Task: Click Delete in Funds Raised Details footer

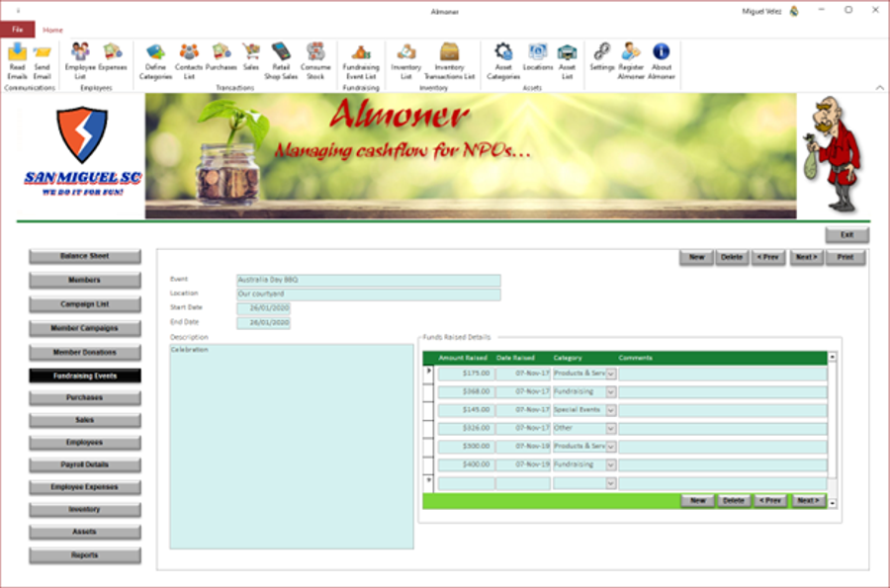Action: click(x=734, y=501)
